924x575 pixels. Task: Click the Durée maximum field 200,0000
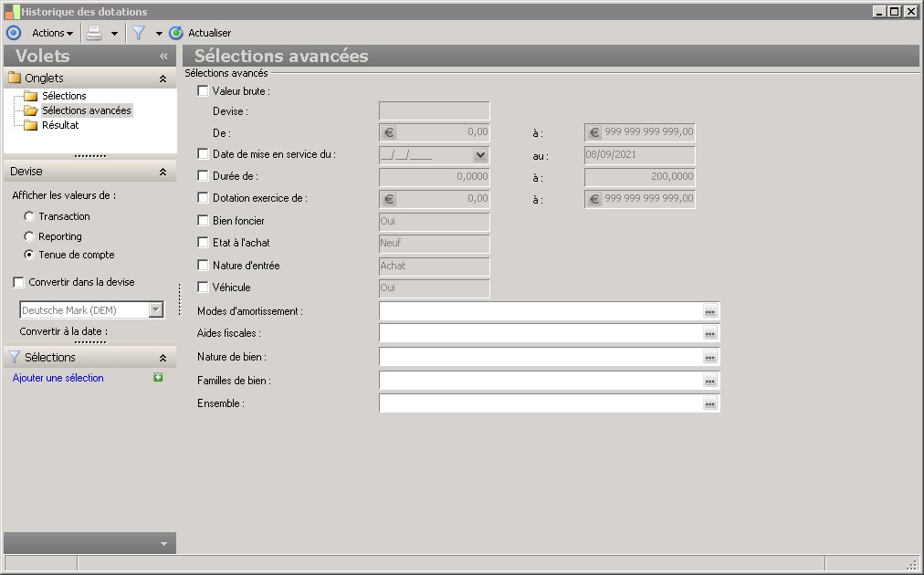point(639,177)
